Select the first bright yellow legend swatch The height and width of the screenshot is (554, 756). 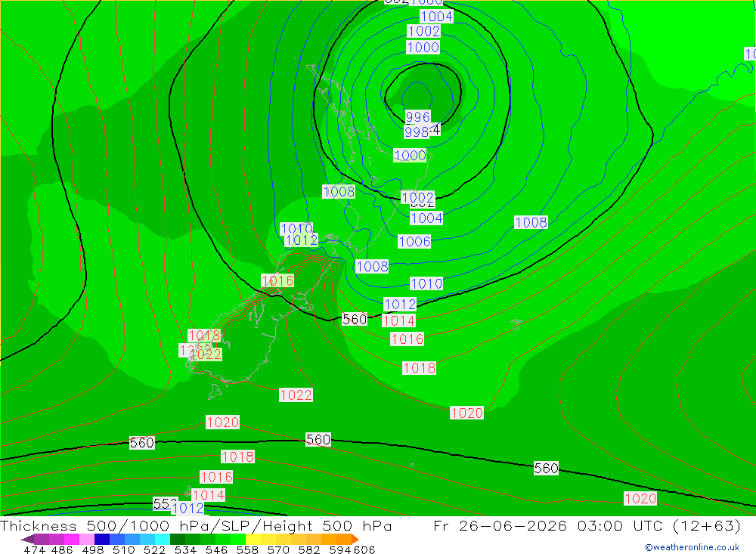point(253,539)
